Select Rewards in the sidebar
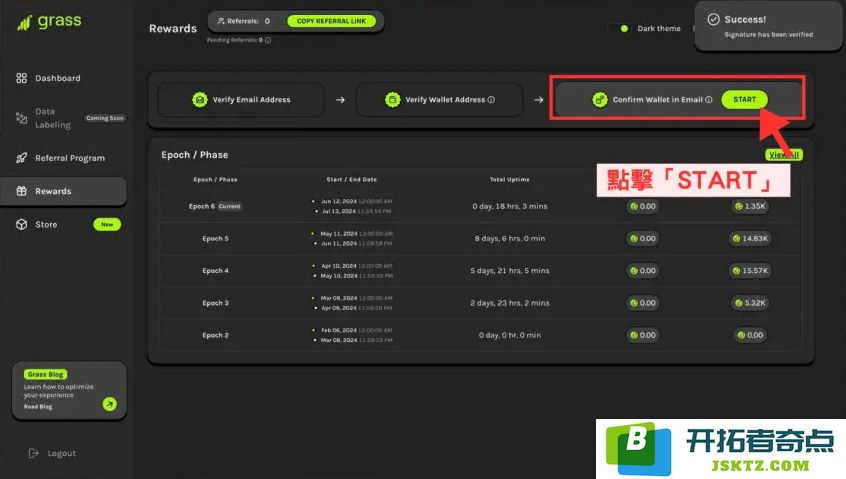 click(64, 191)
